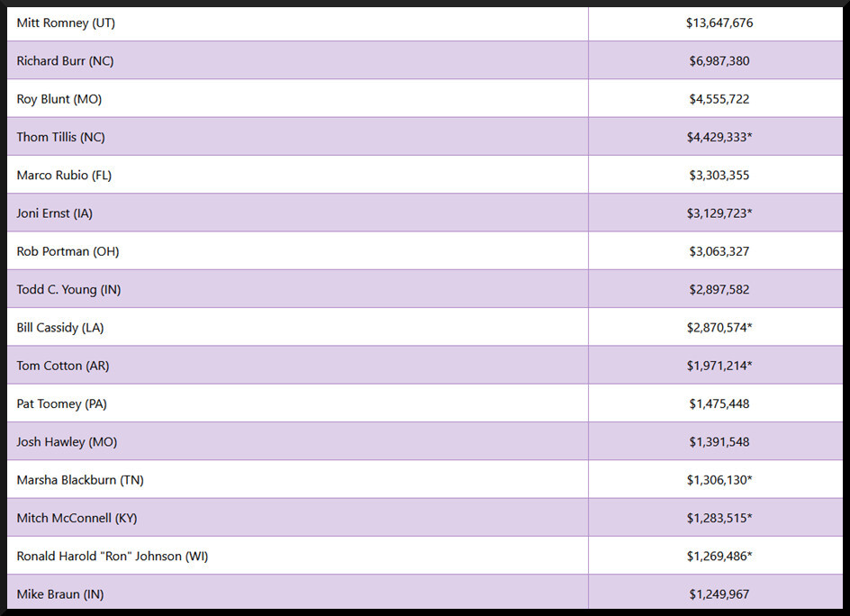Select Mike Braun (IN) name cell
The image size is (850, 616).
coord(60,594)
